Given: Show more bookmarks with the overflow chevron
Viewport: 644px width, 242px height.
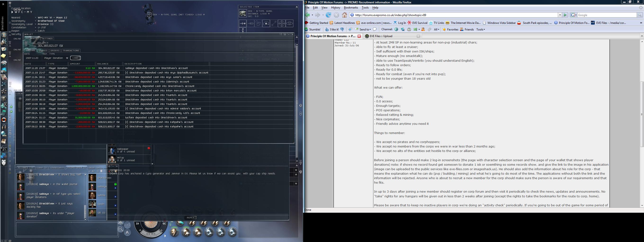Looking at the screenshot, I should (641, 23).
